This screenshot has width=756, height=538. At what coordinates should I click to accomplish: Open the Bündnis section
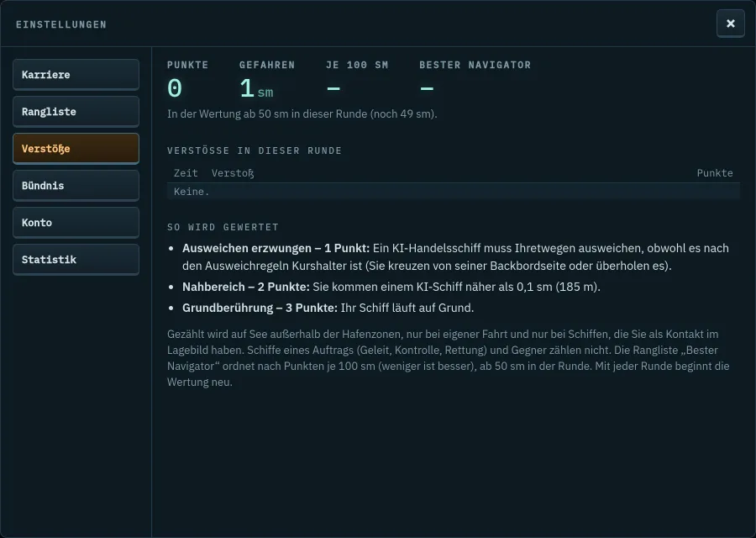point(76,186)
